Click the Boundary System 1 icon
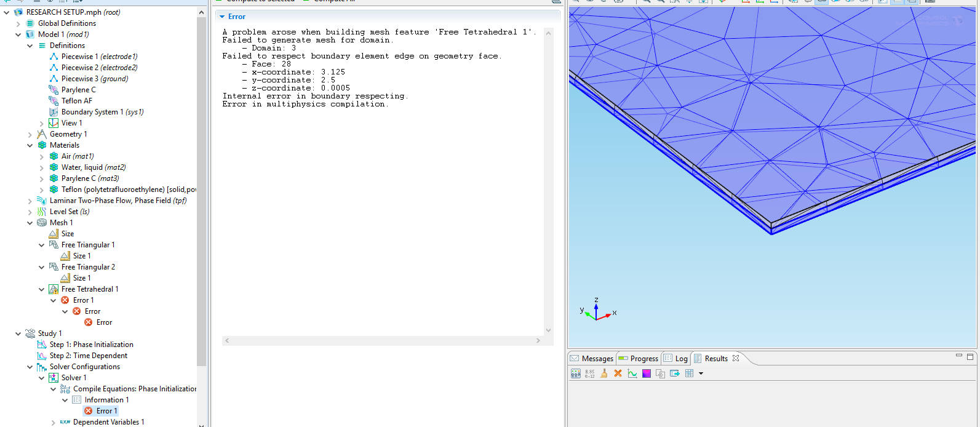The height and width of the screenshot is (427, 980). pyautogui.click(x=54, y=112)
